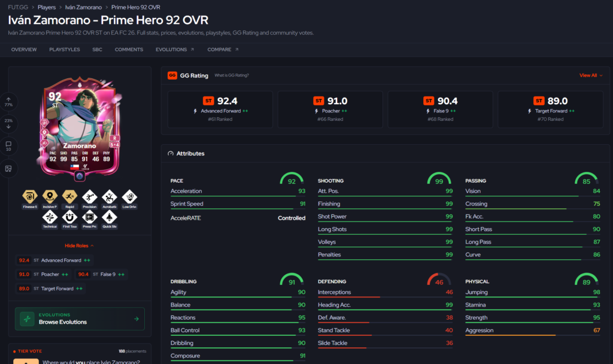
Task: Click the 89.0 ST Target Forward role chip
Action: 50,289
